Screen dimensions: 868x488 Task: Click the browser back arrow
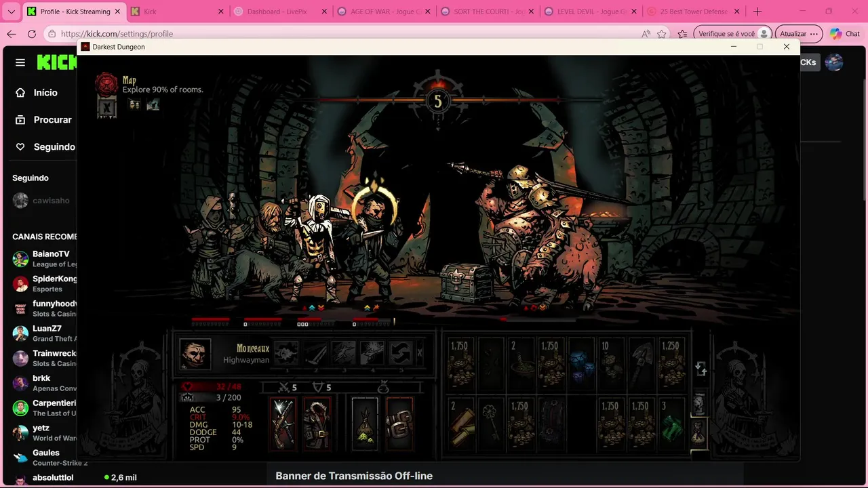12,34
